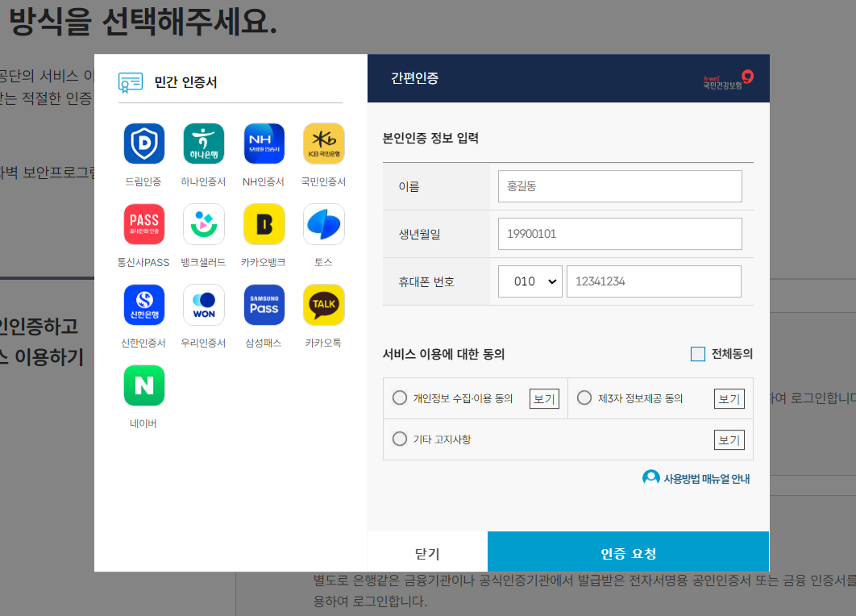Click the 민간 인증서 heading text

pos(185,82)
